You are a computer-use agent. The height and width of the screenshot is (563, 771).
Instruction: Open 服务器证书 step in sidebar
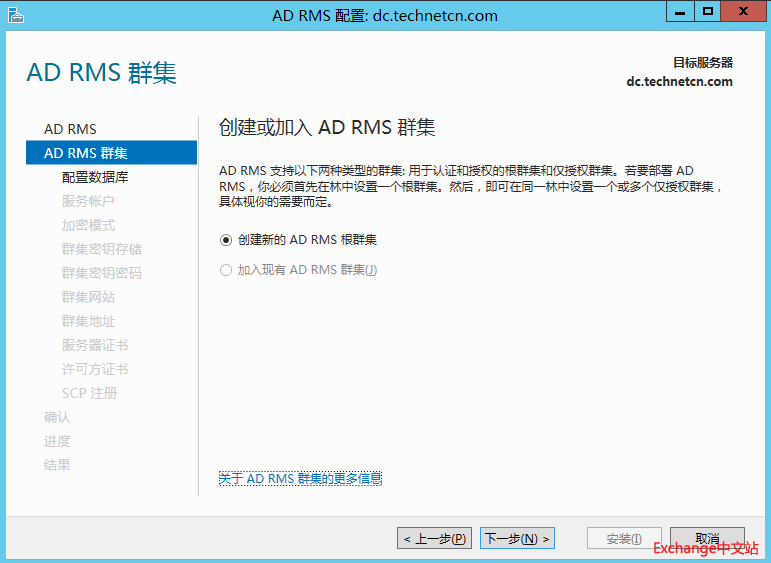(x=95, y=345)
